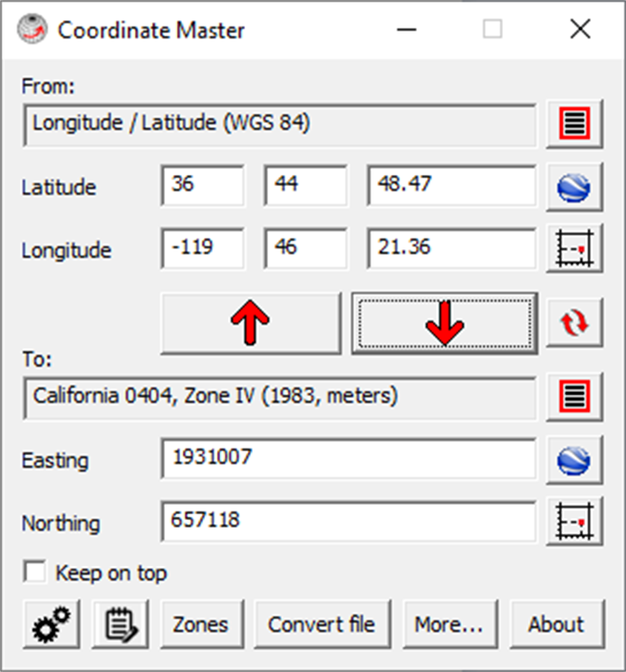Open the notepad log icon
The image size is (626, 672).
[x=120, y=624]
